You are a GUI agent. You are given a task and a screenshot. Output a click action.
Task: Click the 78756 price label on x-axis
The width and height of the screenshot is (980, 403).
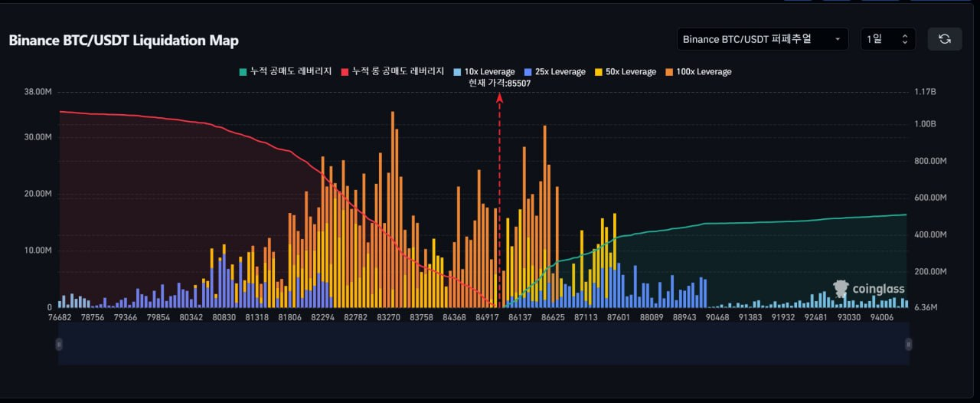click(x=93, y=317)
